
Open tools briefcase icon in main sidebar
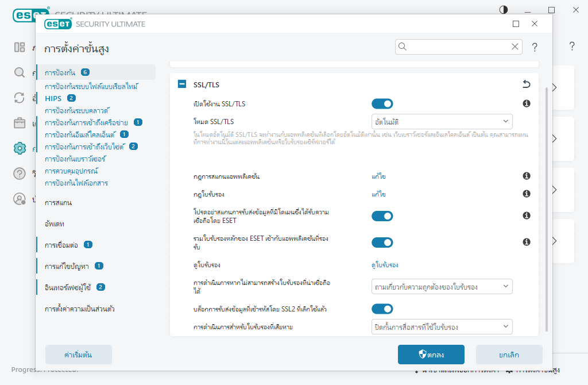(20, 123)
